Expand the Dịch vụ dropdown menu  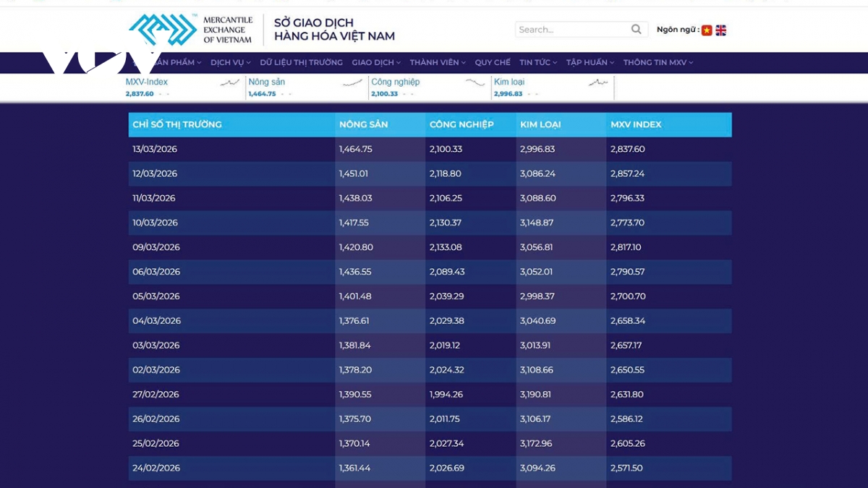[x=230, y=63]
